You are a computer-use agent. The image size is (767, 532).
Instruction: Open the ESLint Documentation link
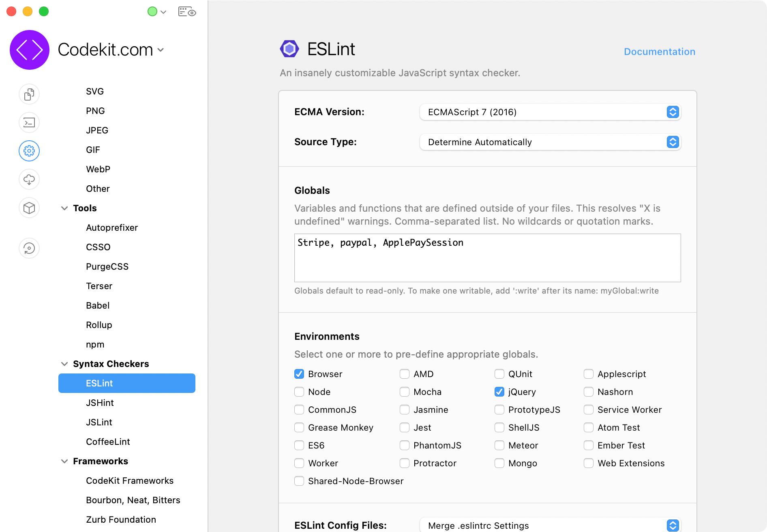point(660,51)
